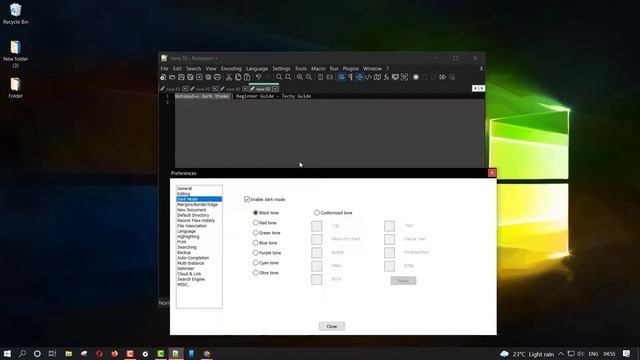Select Recent Files History in list
This screenshot has width=640, height=360.
(x=196, y=220)
